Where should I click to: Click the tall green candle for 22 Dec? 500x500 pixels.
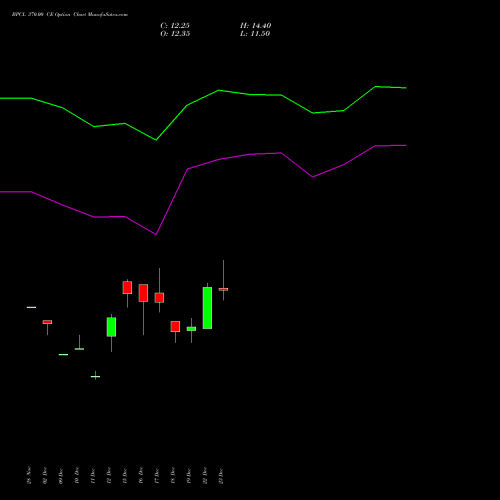pyautogui.click(x=207, y=308)
